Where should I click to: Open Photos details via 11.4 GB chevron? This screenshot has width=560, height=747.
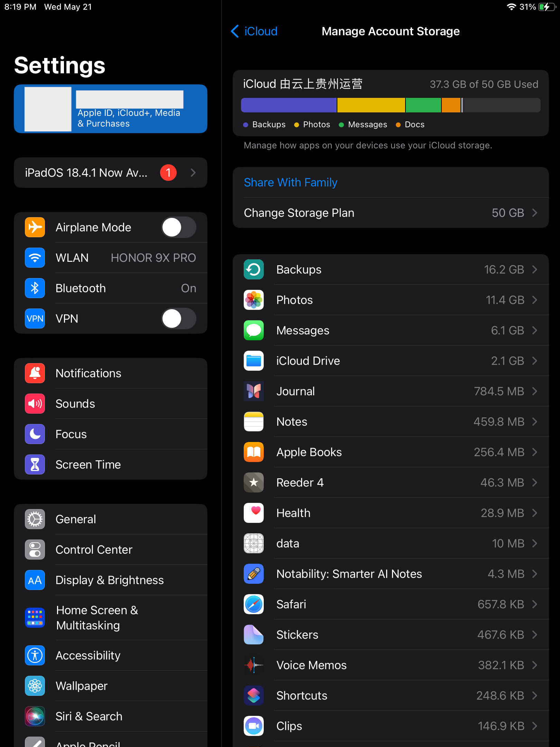[x=535, y=300]
